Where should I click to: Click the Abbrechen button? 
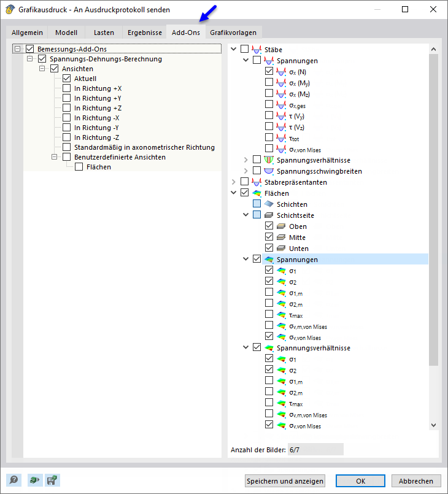(x=416, y=480)
